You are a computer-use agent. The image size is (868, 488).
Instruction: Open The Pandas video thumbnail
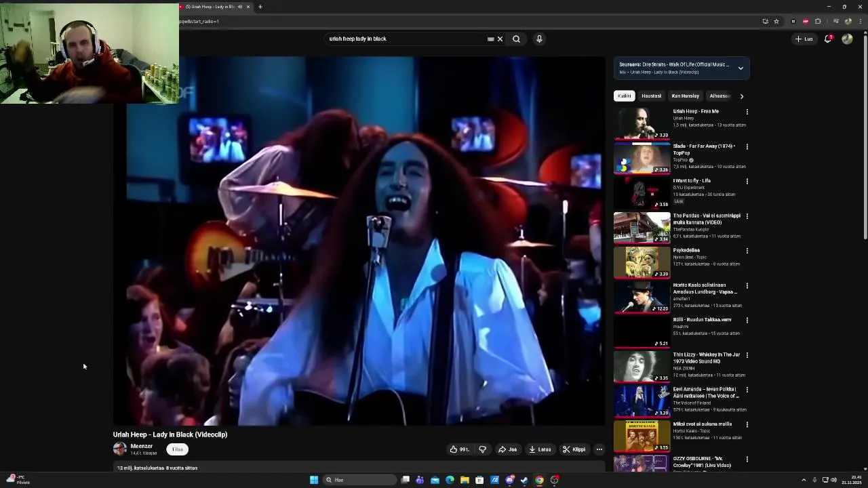click(x=642, y=227)
